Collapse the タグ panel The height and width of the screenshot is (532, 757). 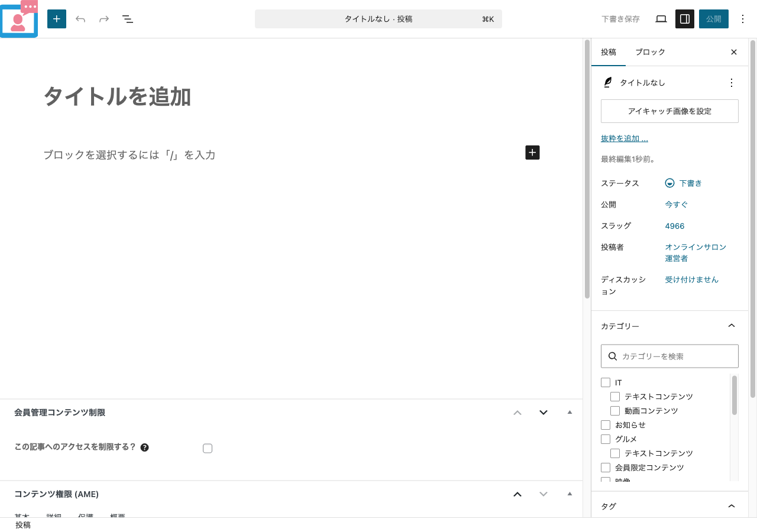pyautogui.click(x=732, y=506)
